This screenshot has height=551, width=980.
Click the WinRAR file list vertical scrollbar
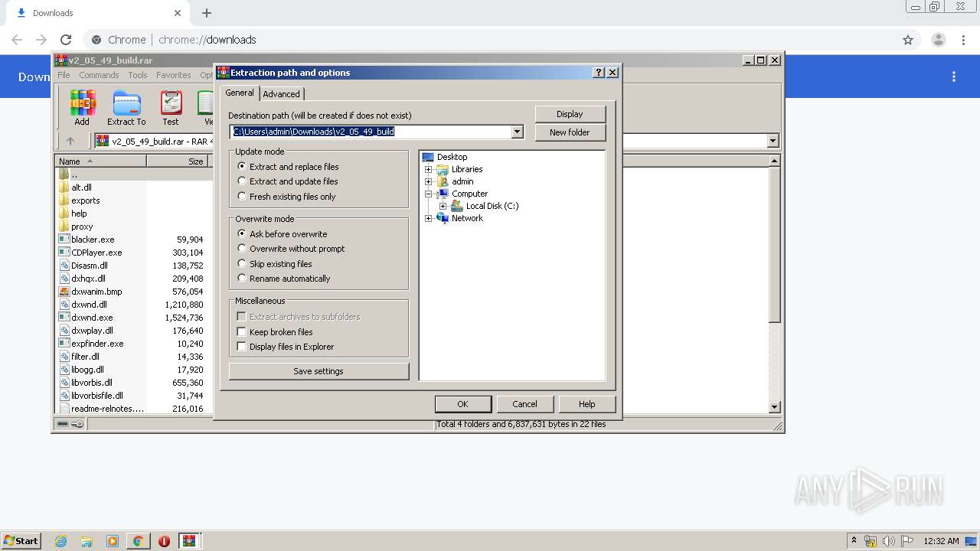coord(774,283)
